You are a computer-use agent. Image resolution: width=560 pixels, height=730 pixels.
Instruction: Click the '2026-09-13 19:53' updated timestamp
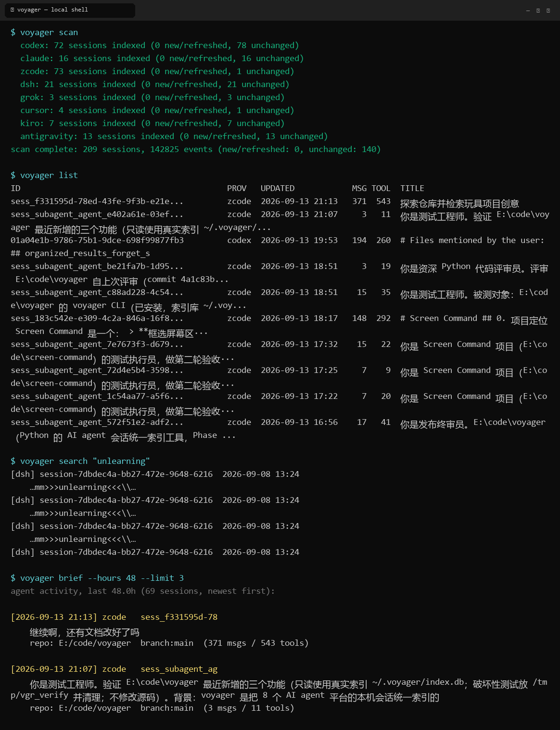tap(299, 240)
